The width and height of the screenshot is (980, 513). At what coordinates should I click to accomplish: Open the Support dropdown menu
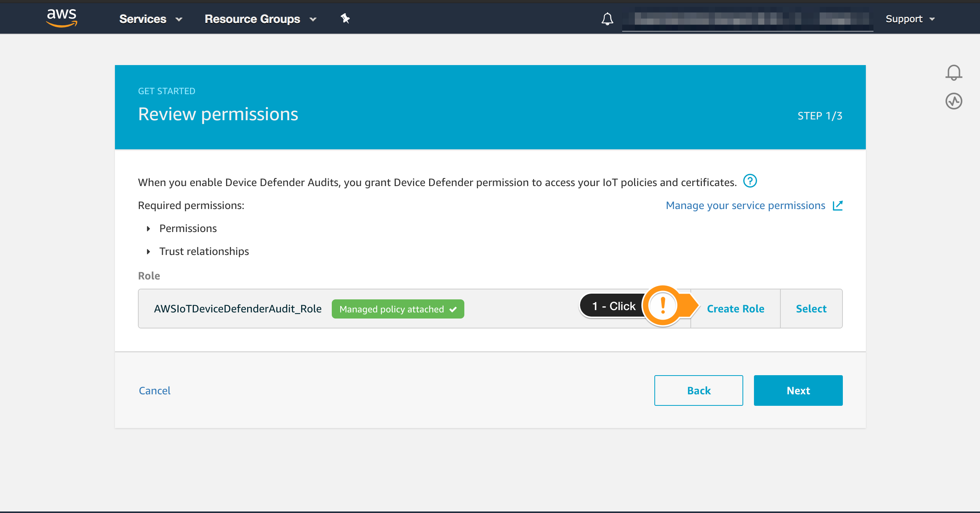click(910, 19)
